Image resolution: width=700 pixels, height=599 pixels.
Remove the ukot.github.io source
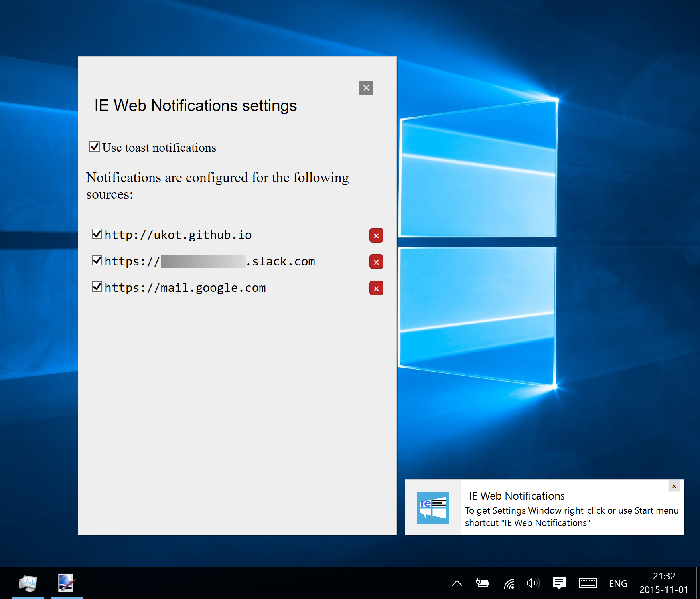pos(376,235)
